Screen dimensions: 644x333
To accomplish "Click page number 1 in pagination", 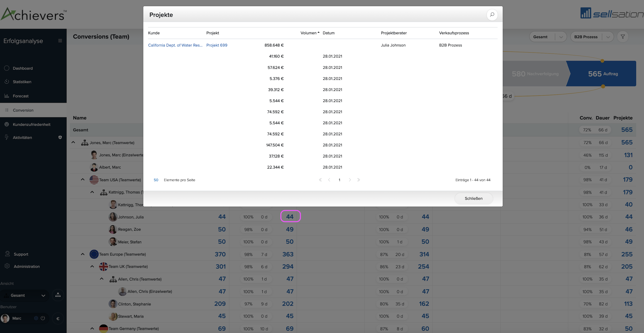I will pyautogui.click(x=339, y=180).
